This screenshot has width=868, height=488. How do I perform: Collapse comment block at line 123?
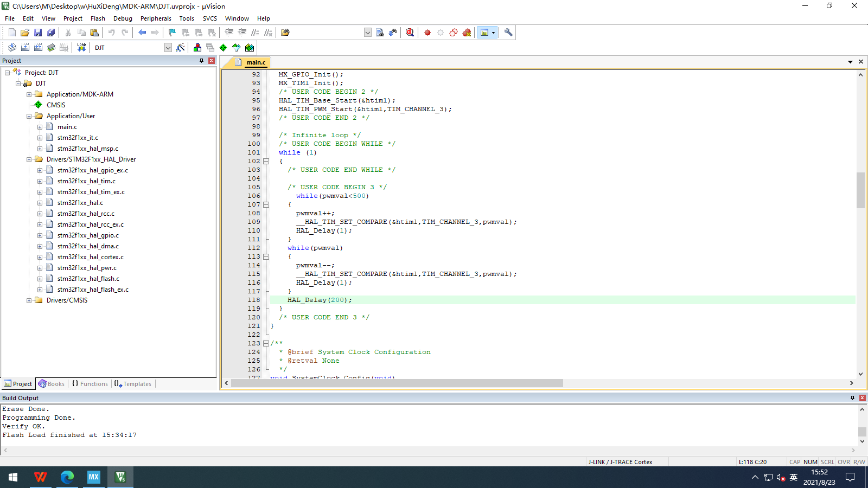pos(266,343)
